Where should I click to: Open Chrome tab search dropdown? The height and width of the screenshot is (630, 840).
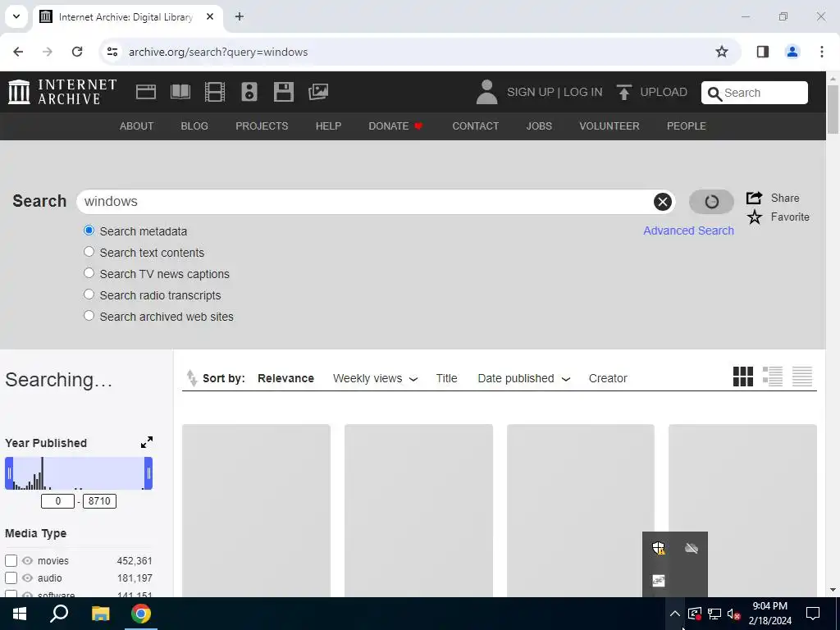coord(16,16)
